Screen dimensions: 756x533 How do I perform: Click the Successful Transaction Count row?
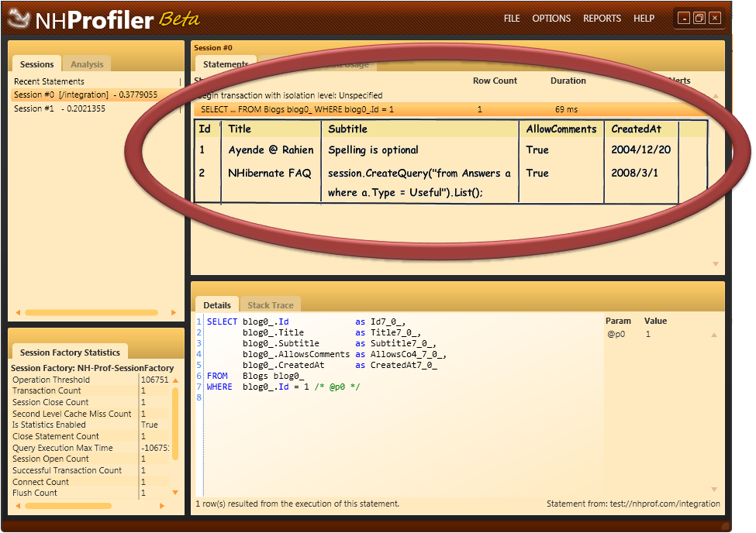coord(91,470)
